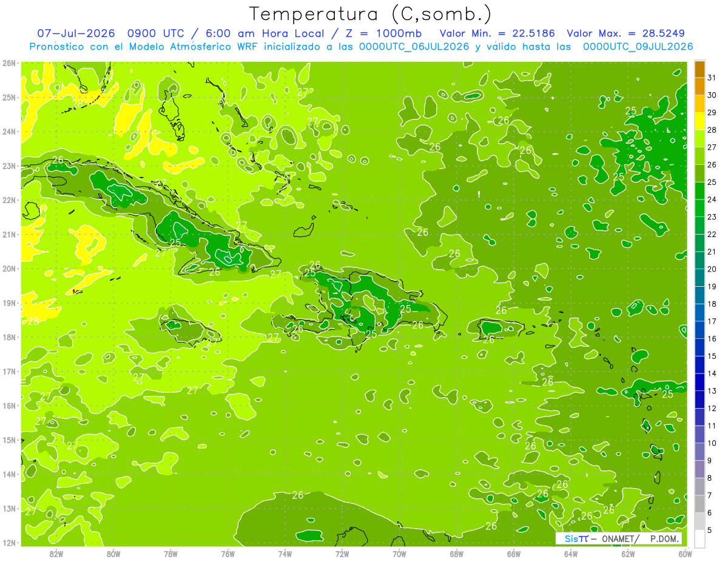The image size is (728, 562).
Task: Click the title 'Temperatura (C,somb.)'
Action: coord(371,15)
